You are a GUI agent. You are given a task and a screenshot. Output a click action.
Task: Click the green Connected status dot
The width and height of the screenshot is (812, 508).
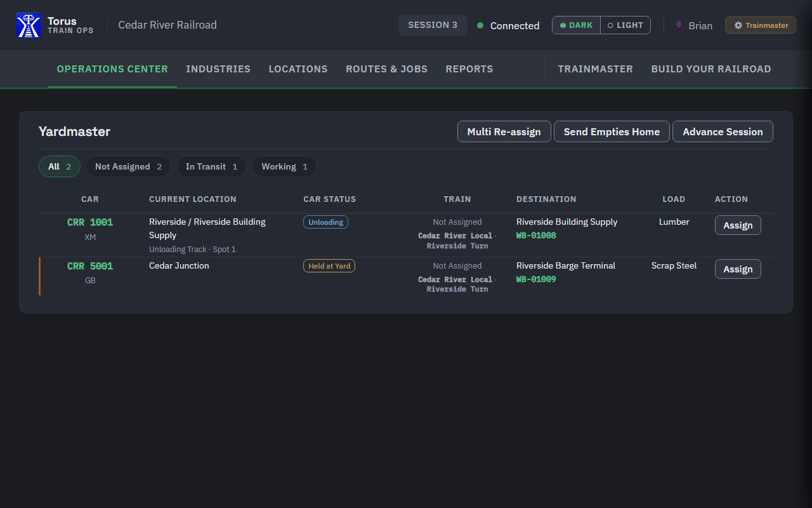[480, 25]
